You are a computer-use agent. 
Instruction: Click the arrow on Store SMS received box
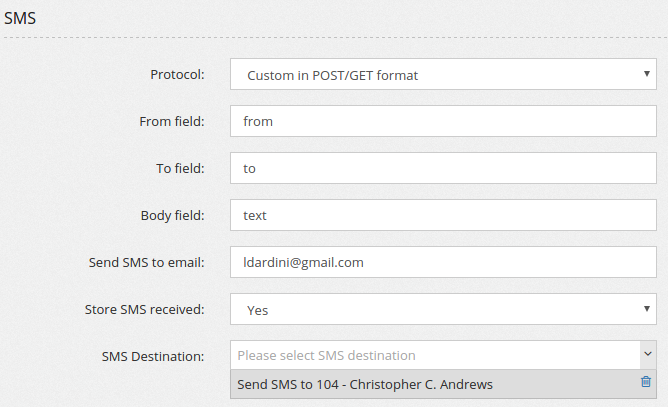pos(647,309)
